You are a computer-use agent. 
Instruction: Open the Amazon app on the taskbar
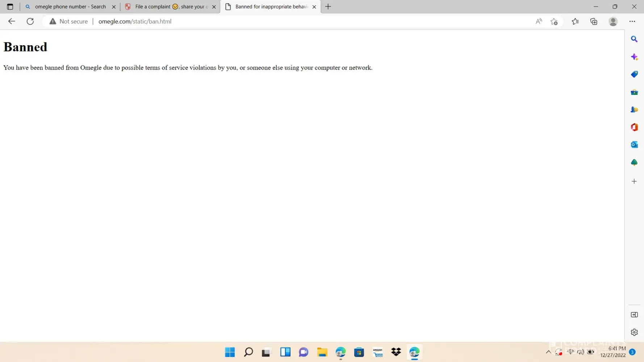tap(378, 352)
